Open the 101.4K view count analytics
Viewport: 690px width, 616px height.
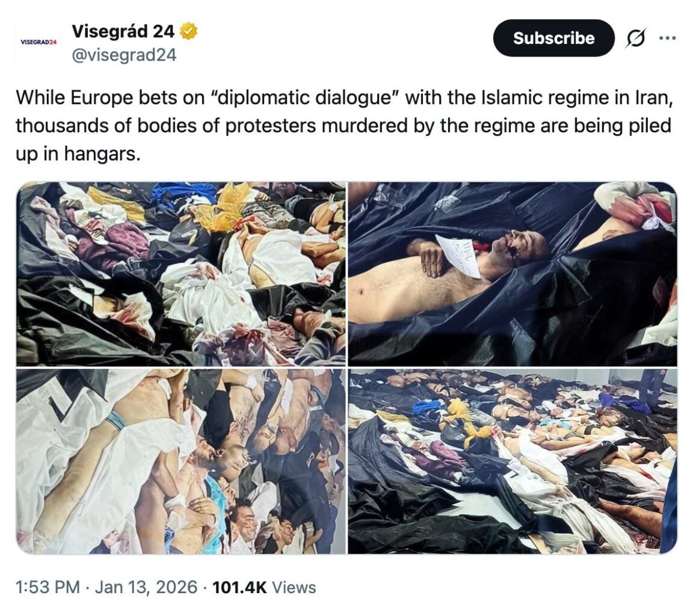coord(239,587)
